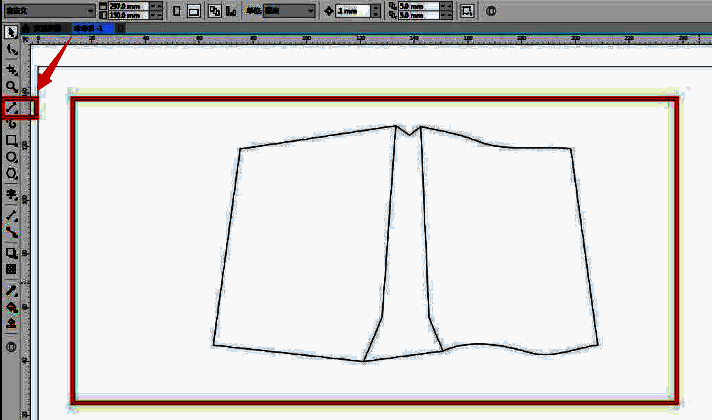Select the Crop tool

(12, 70)
